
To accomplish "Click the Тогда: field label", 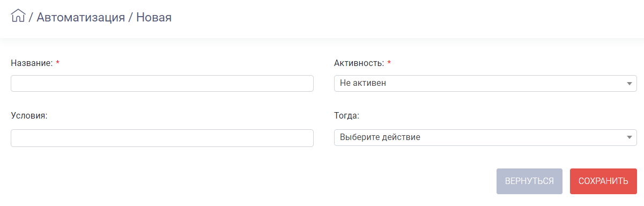I will [x=347, y=115].
